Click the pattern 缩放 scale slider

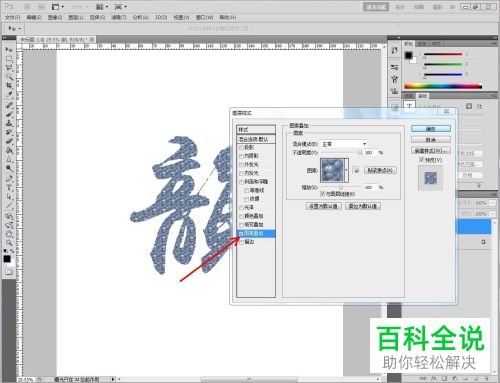click(x=340, y=187)
